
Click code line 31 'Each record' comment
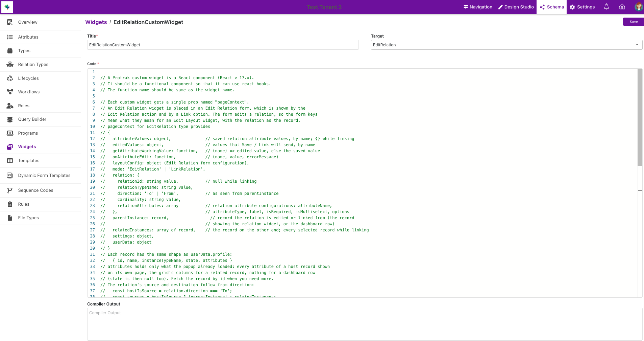[166, 254]
